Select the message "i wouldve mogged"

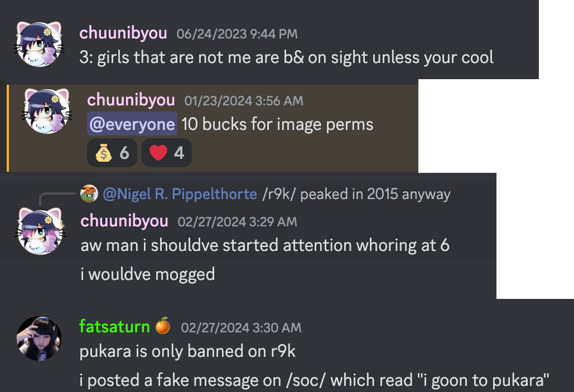[x=148, y=274]
